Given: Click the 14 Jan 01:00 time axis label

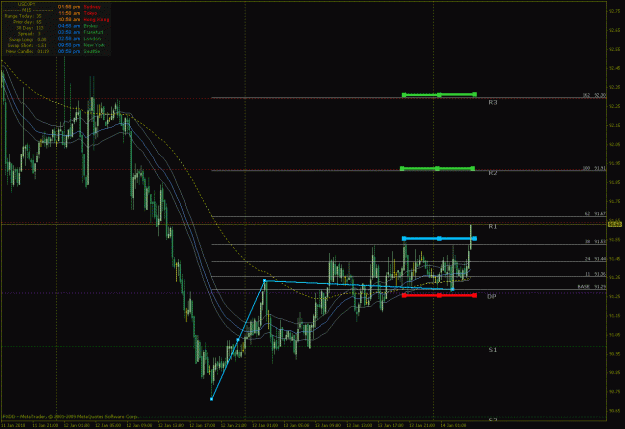Looking at the screenshot, I should pos(453,425).
